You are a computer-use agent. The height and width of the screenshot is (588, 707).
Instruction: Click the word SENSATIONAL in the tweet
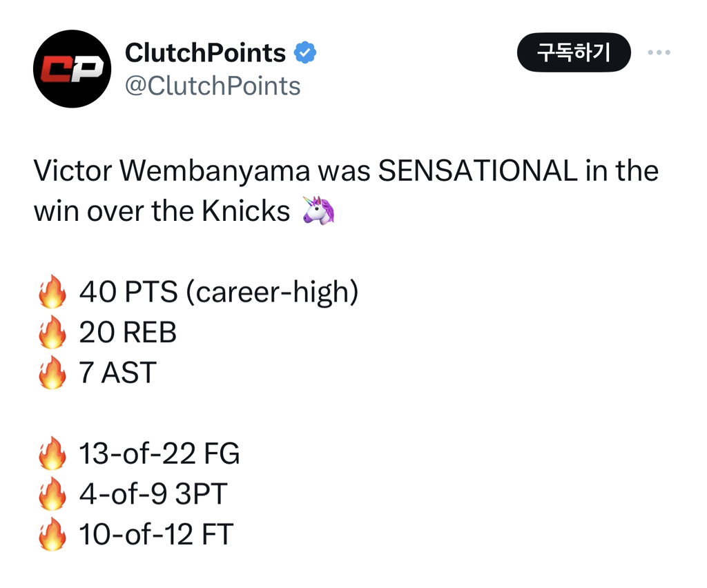tap(478, 171)
